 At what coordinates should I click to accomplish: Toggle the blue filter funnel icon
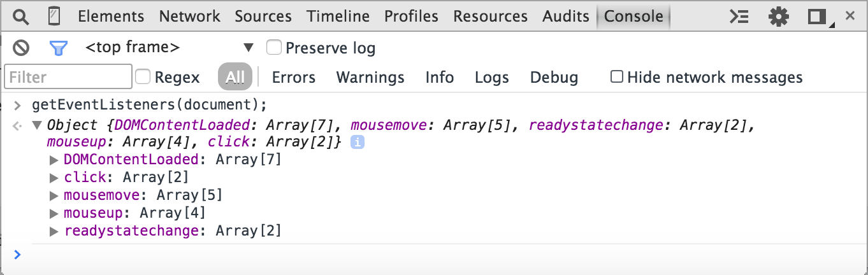pyautogui.click(x=58, y=48)
